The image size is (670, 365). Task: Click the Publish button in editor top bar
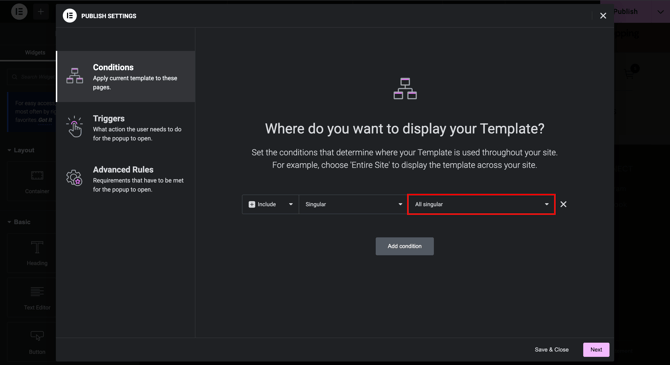(x=626, y=12)
